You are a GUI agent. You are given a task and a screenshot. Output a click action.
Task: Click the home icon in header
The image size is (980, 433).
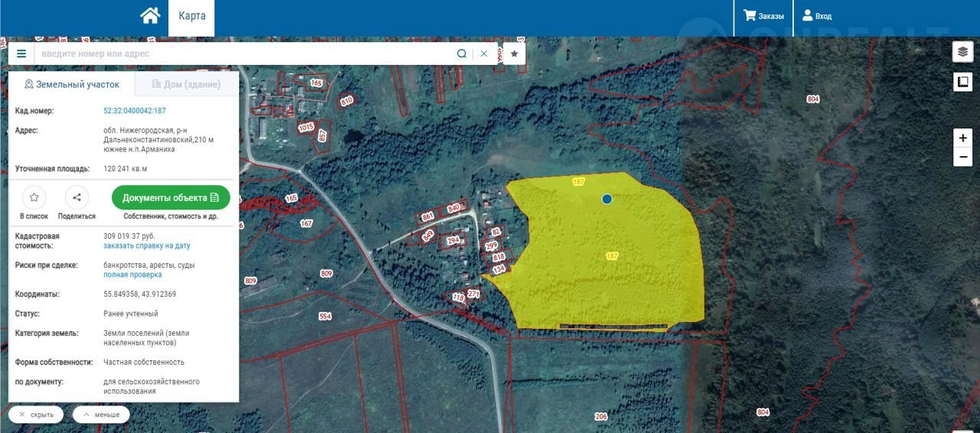tap(150, 16)
